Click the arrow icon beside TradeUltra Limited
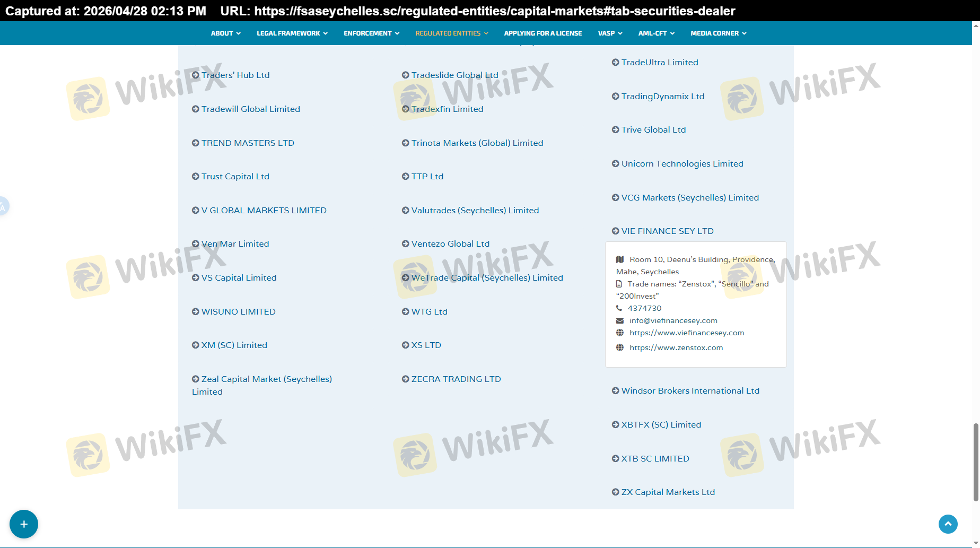The image size is (980, 548). (616, 63)
